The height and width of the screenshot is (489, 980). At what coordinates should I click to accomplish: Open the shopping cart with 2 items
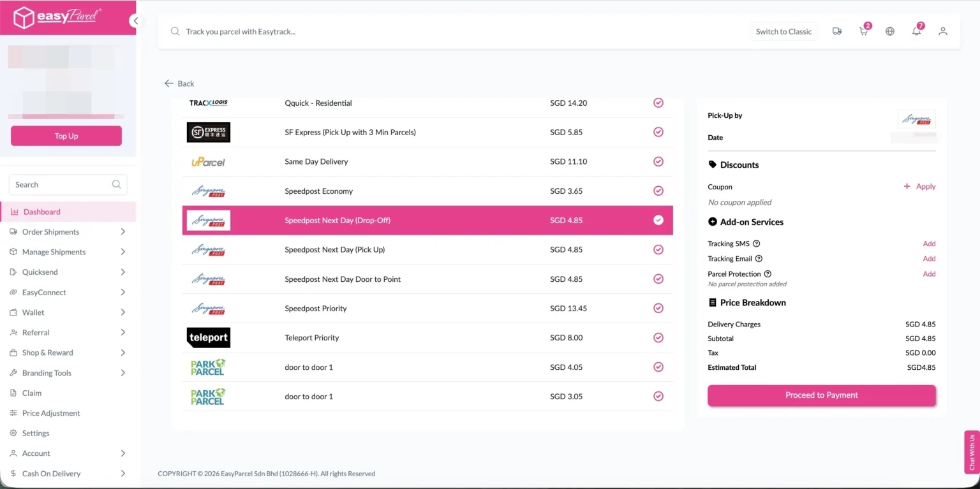pyautogui.click(x=864, y=31)
